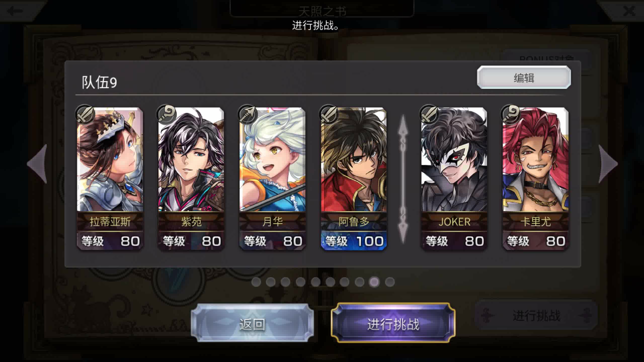This screenshot has height=362, width=644.
Task: Select the tenth team page dot
Action: 390,282
